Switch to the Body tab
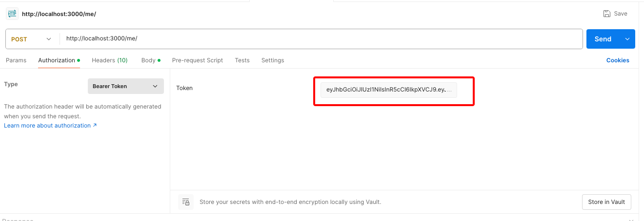Screen dimensions: 644x221 148,60
